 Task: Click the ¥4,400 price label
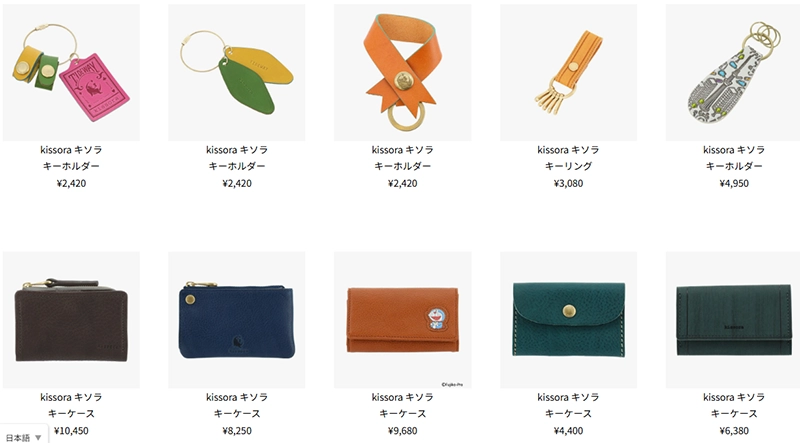click(568, 430)
